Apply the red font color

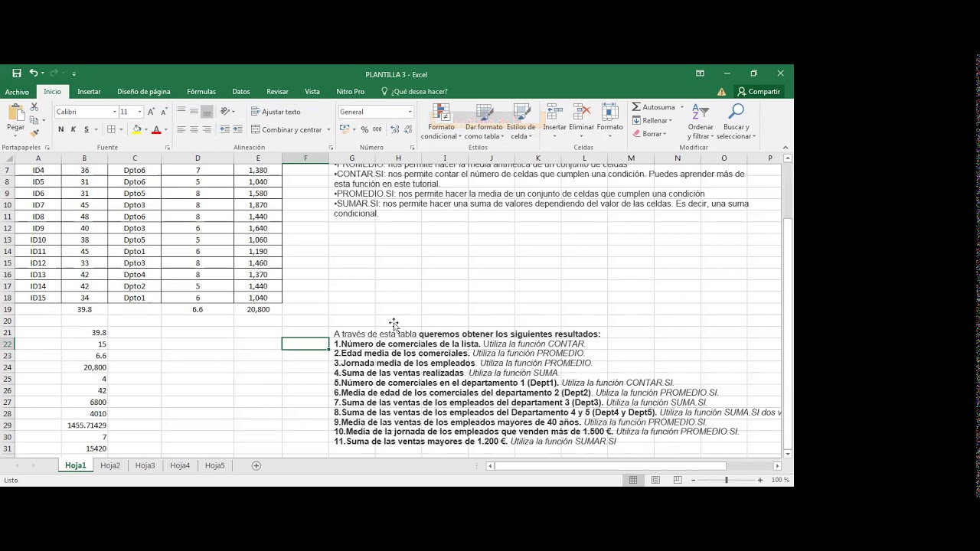click(x=156, y=129)
